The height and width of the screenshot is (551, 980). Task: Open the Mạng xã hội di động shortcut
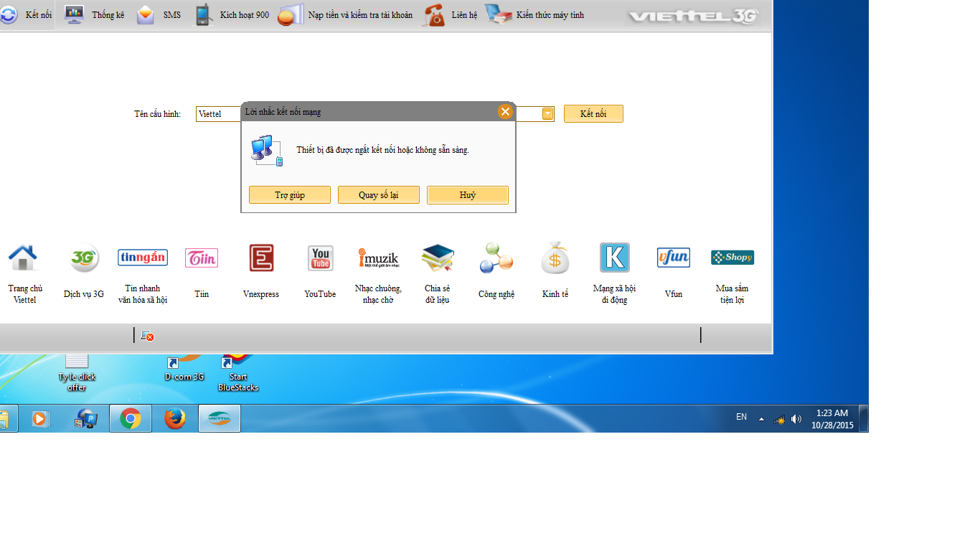coord(614,273)
